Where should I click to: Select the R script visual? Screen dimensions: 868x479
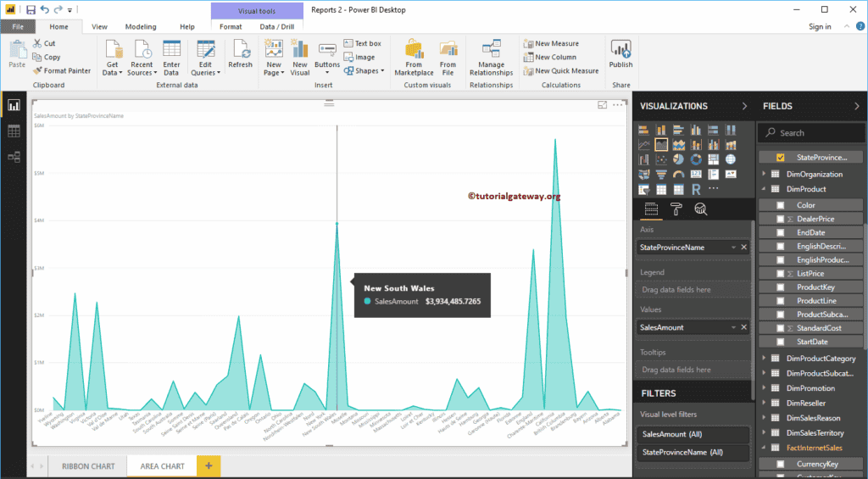pyautogui.click(x=696, y=189)
